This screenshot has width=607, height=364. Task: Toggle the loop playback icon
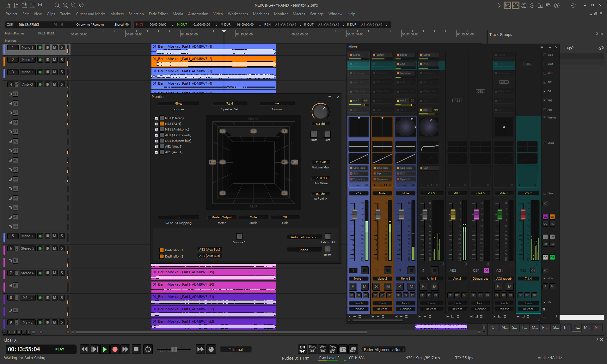click(148, 349)
